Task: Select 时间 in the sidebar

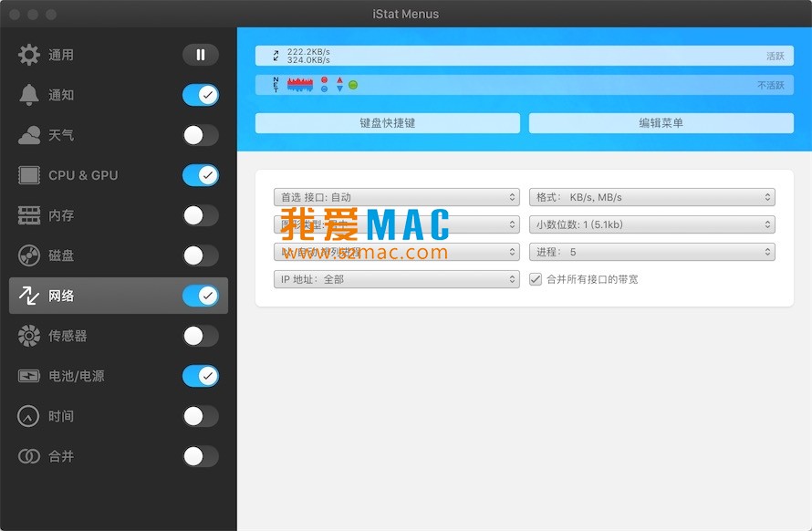Action: [61, 416]
